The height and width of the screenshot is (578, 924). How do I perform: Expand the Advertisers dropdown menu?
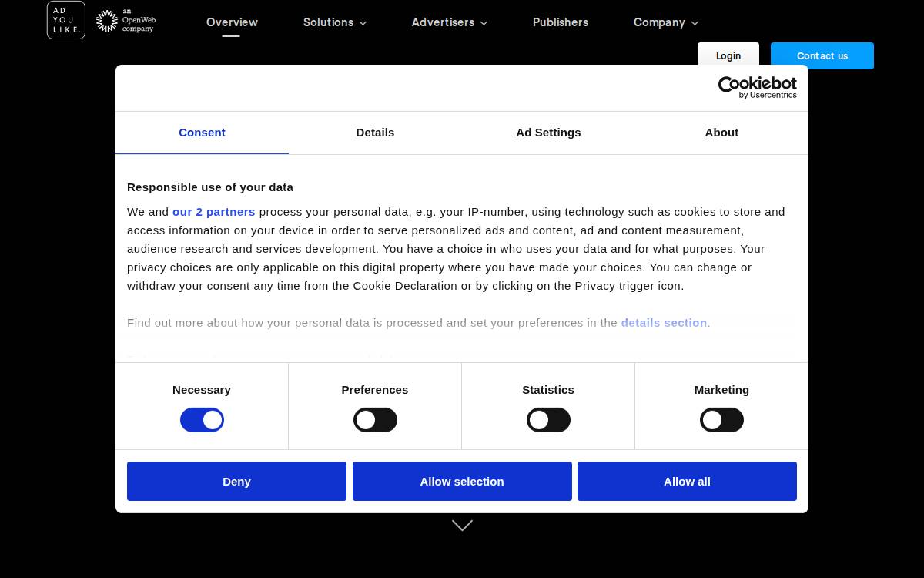(x=450, y=22)
